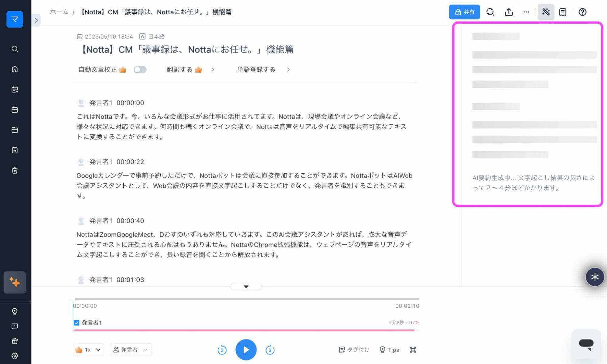Click the audio progress bar at the top of the player
Screen dimensions: 607x364
[247, 299]
